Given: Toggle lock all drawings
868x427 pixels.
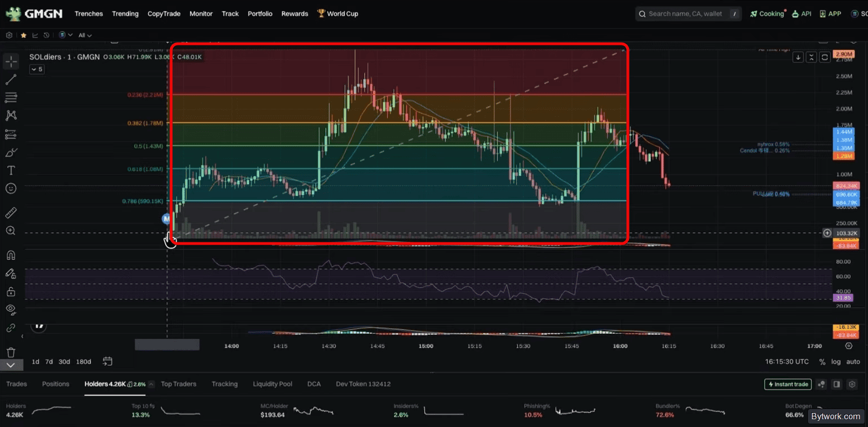Looking at the screenshot, I should 11,291.
